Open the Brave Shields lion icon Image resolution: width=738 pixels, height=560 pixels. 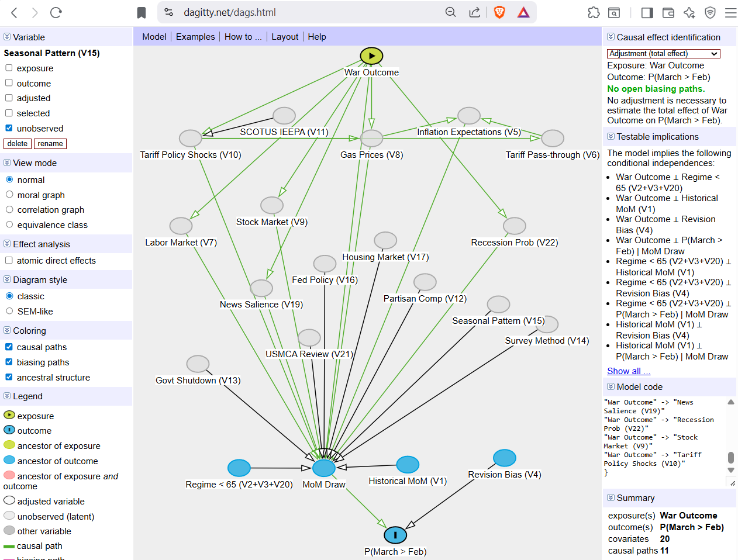[499, 12]
